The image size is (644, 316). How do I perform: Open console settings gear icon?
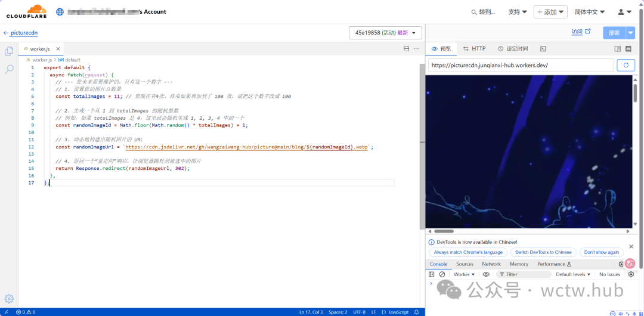click(x=631, y=274)
